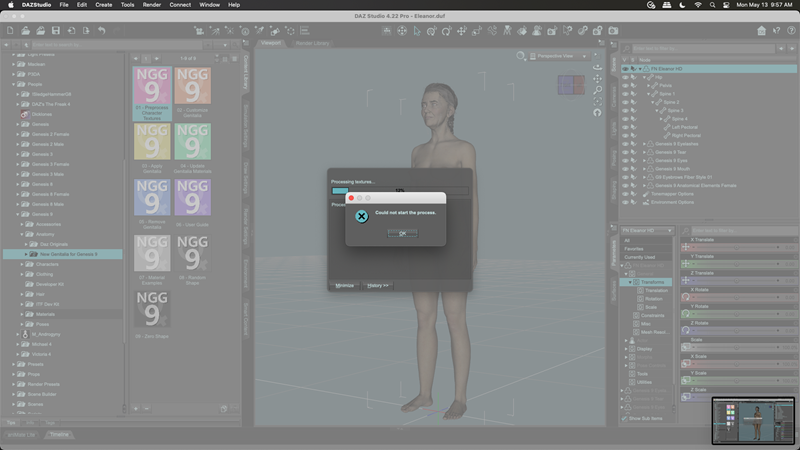Image resolution: width=800 pixels, height=450 pixels.
Task: Toggle visibility eye for Hip node
Action: 625,77
